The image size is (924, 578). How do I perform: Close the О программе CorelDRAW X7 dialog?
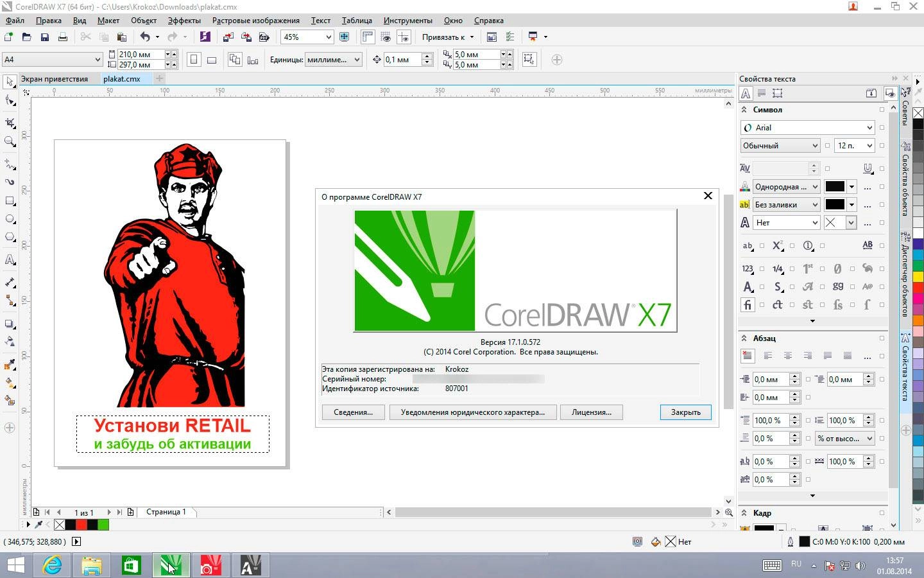(708, 196)
